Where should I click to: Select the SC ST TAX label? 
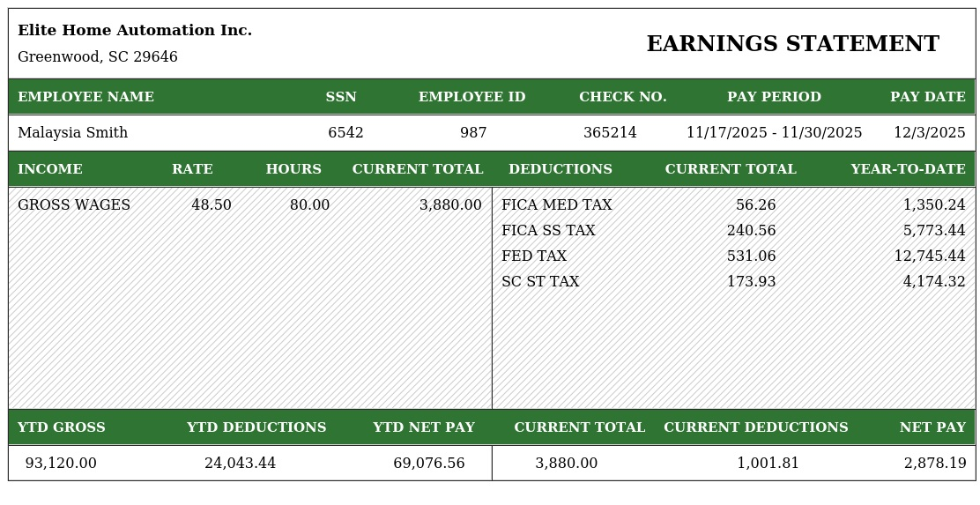(x=540, y=282)
